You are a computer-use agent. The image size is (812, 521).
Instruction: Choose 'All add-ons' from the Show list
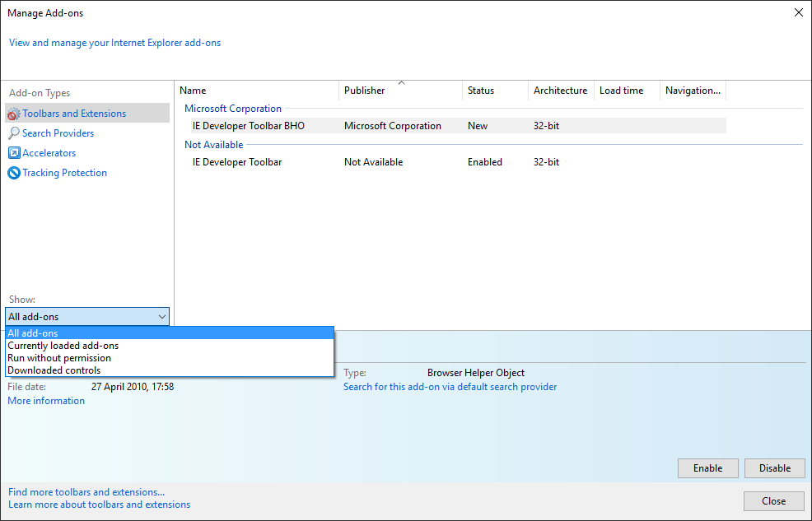tap(170, 333)
